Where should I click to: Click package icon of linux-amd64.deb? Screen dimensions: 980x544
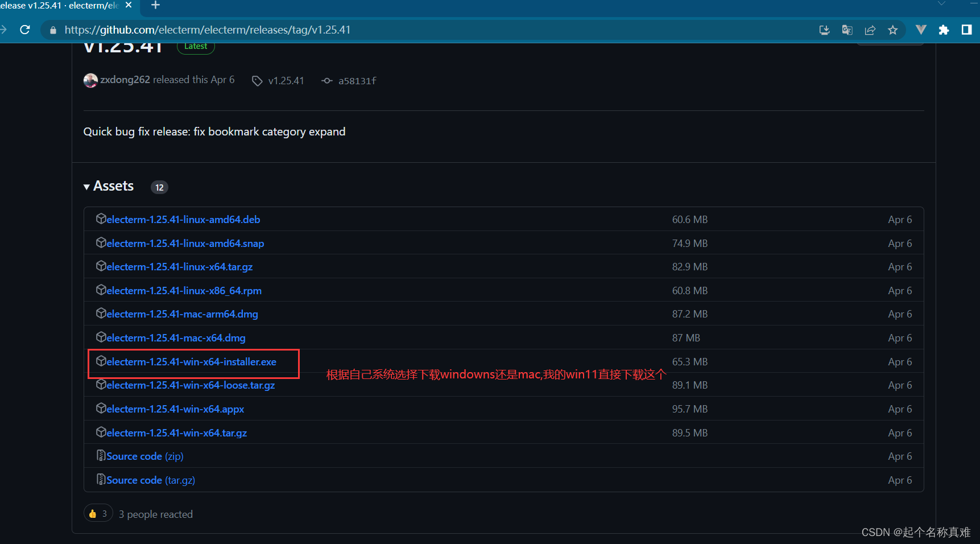101,219
